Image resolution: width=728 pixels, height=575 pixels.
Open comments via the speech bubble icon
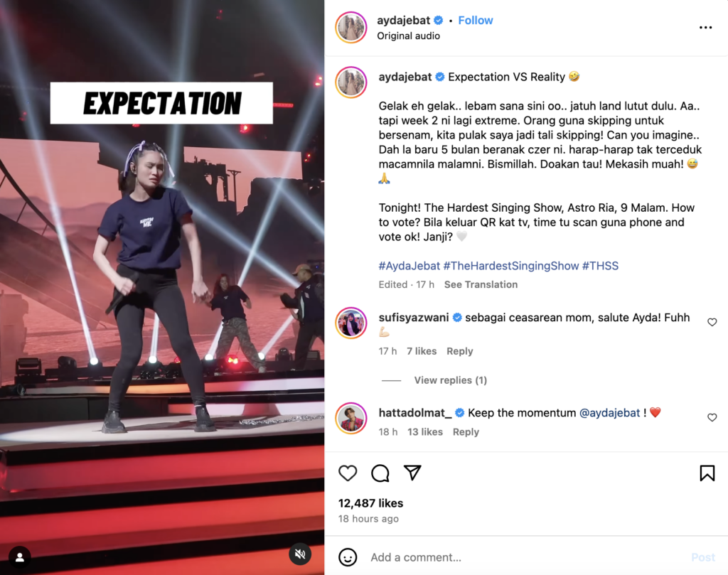pyautogui.click(x=380, y=473)
